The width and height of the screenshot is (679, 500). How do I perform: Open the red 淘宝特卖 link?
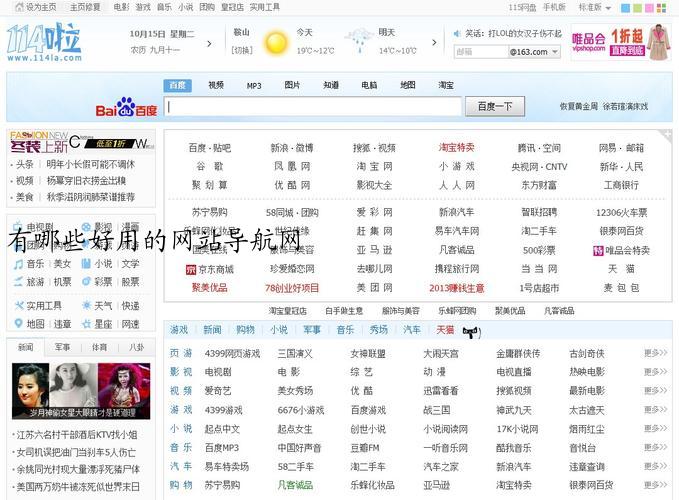tap(456, 148)
